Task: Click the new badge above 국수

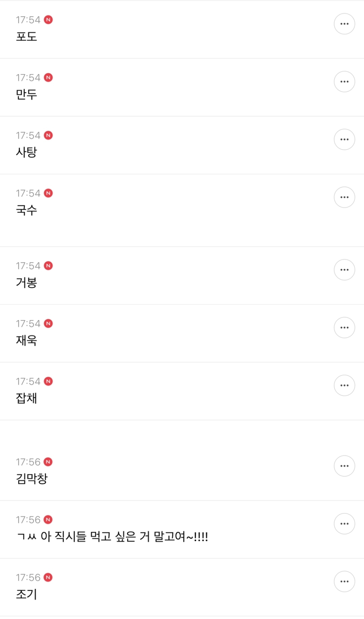Action: (x=48, y=193)
